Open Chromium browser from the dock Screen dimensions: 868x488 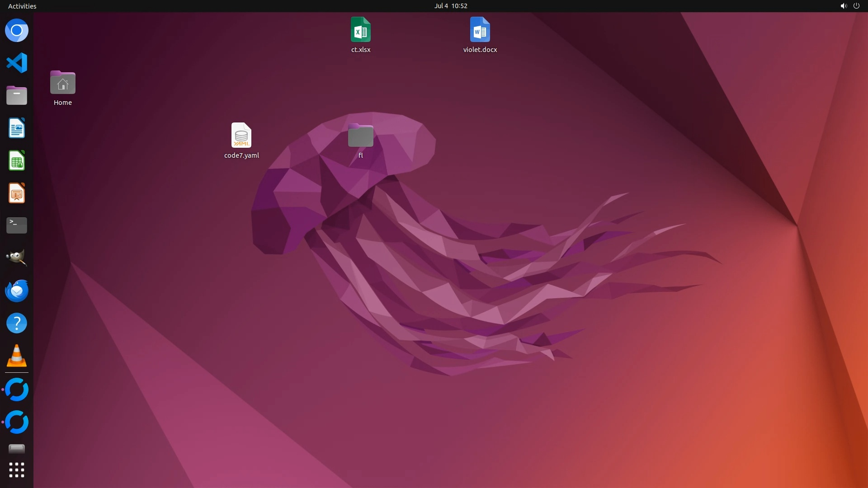point(17,31)
